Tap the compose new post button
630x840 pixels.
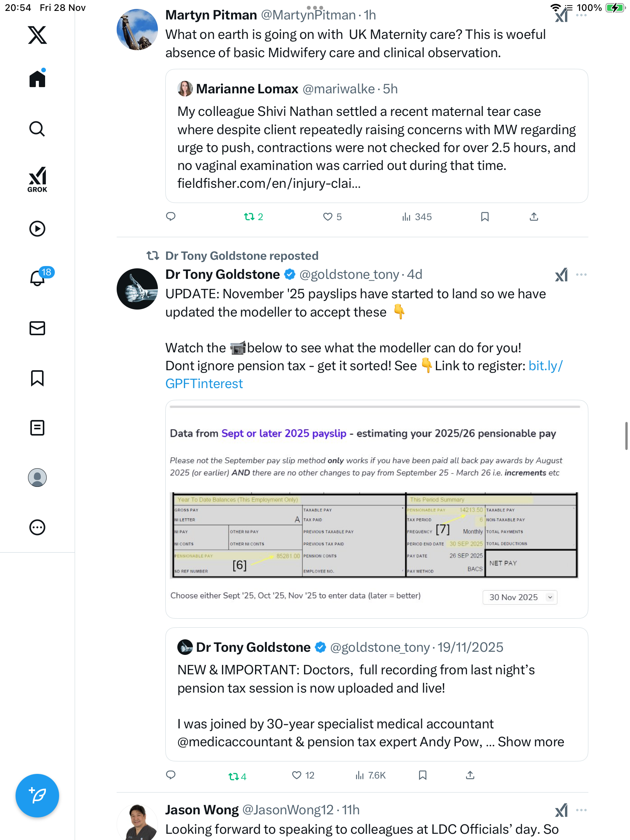pos(37,796)
